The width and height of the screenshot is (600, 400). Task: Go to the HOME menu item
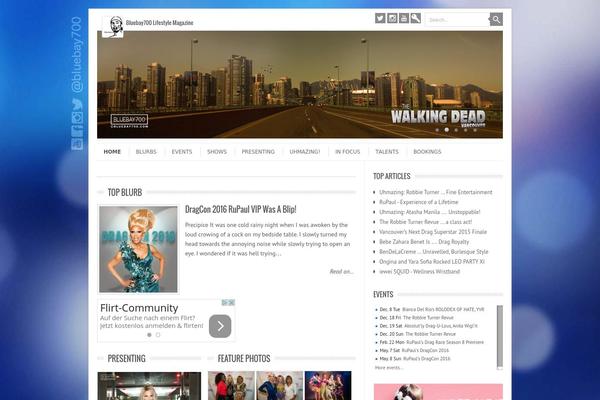point(112,152)
